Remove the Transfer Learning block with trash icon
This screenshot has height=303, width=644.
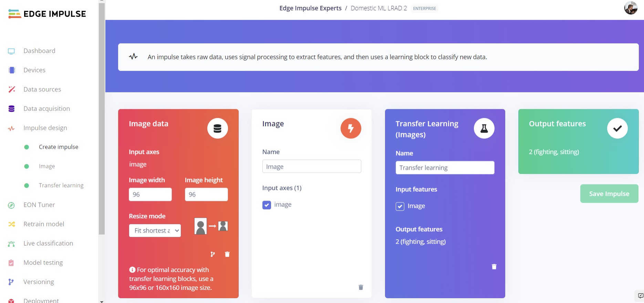(x=494, y=267)
